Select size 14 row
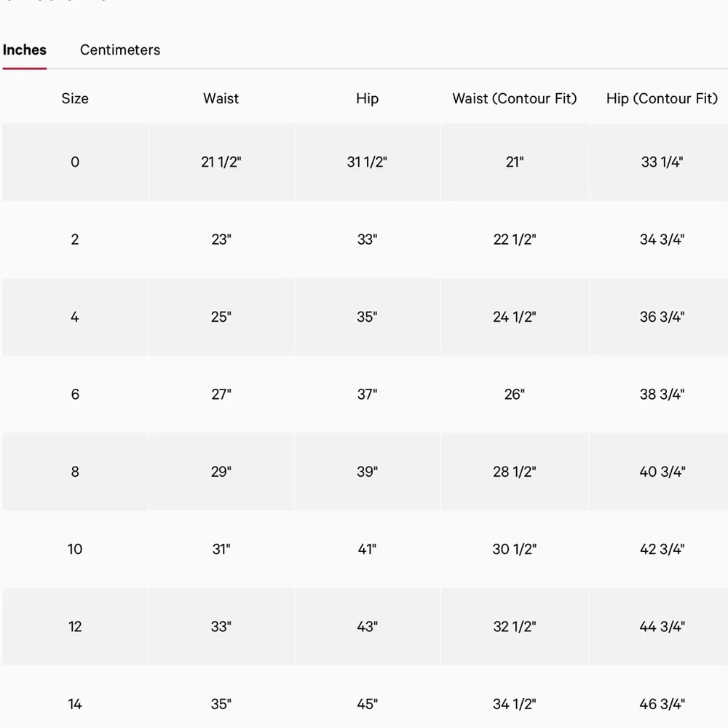Screen dimensions: 728x728 click(x=75, y=703)
